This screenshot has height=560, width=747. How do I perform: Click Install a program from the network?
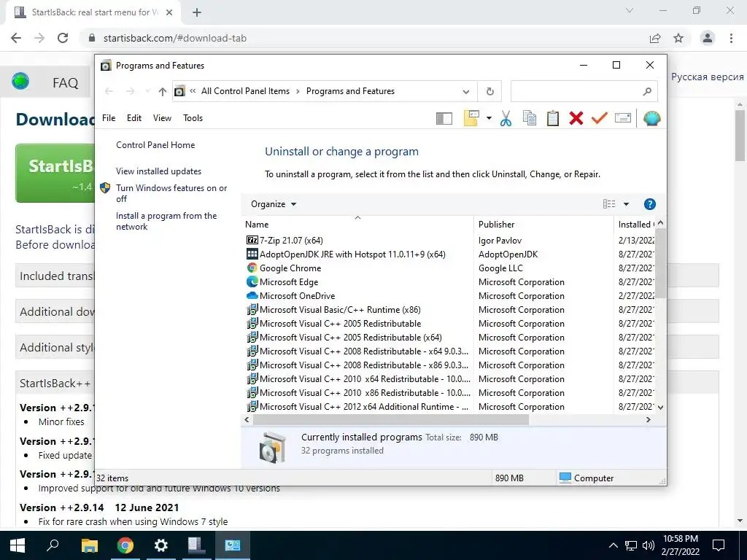[x=166, y=221]
